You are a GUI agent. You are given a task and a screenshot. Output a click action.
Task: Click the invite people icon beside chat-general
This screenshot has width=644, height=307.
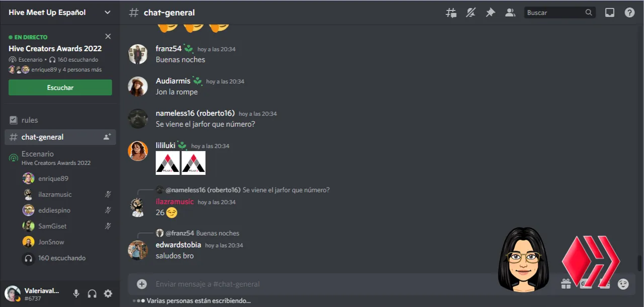click(x=107, y=137)
